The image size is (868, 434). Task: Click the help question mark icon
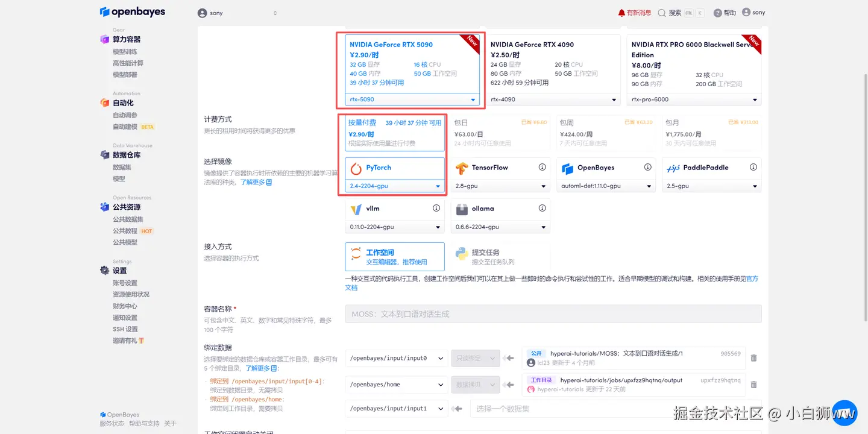click(717, 13)
